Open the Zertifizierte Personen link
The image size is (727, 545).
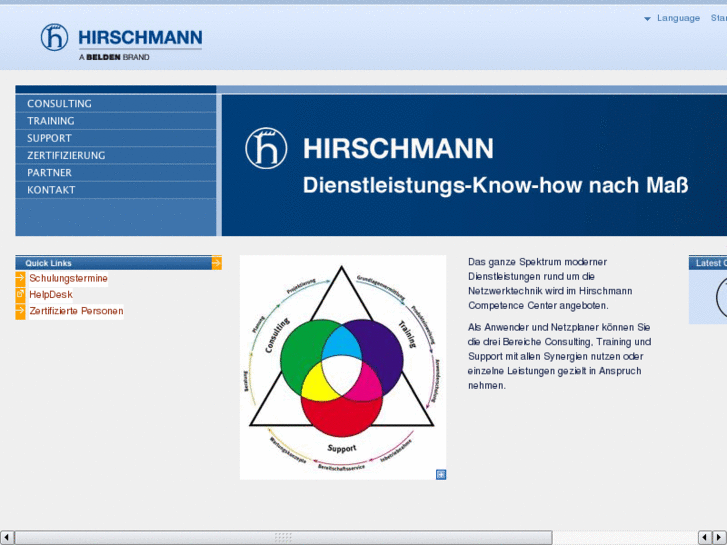tap(76, 311)
